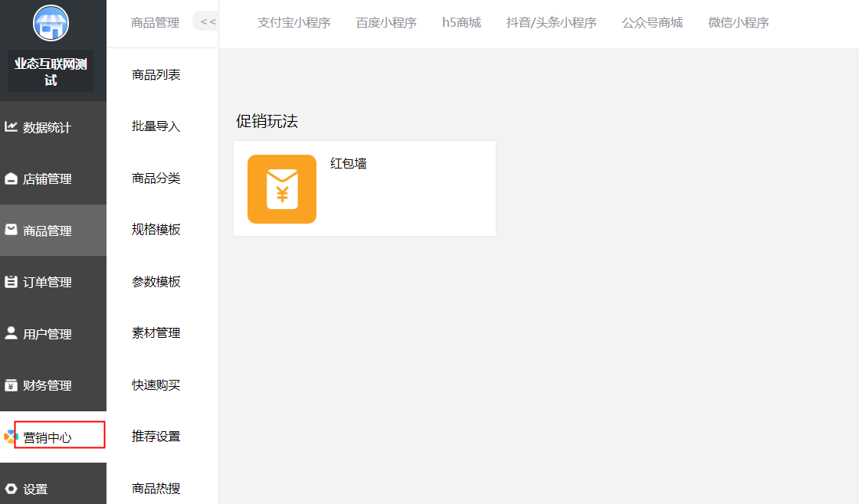Viewport: 859px width, 504px height.
Task: Switch to 支付宝小程序 tab
Action: click(x=294, y=22)
